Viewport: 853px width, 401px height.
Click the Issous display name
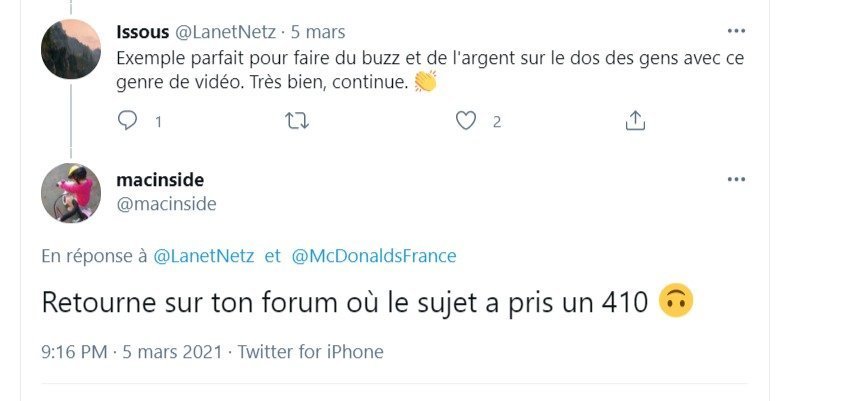tap(143, 32)
